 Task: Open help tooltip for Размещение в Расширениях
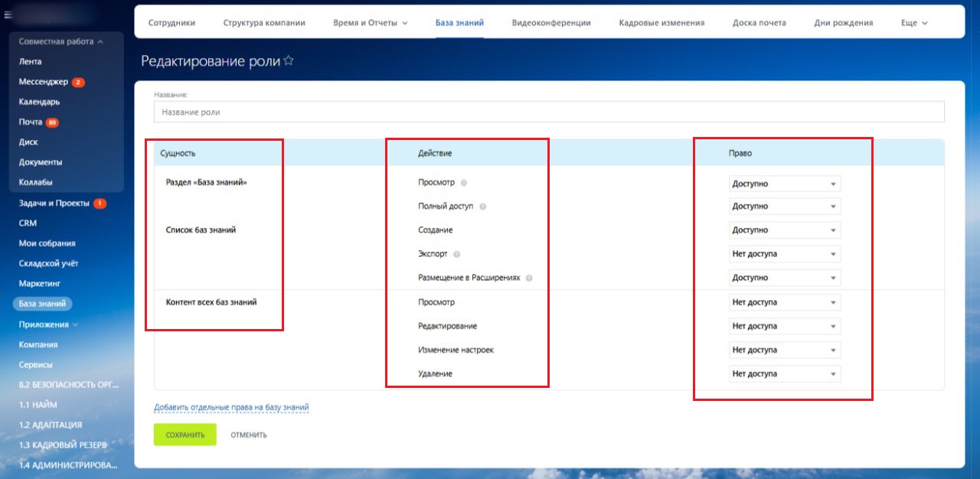point(529,278)
